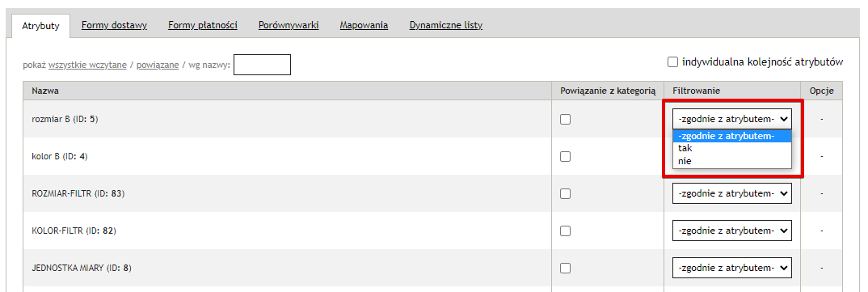
Task: Check the KOLOR-FILTR category checkbox
Action: pos(565,231)
